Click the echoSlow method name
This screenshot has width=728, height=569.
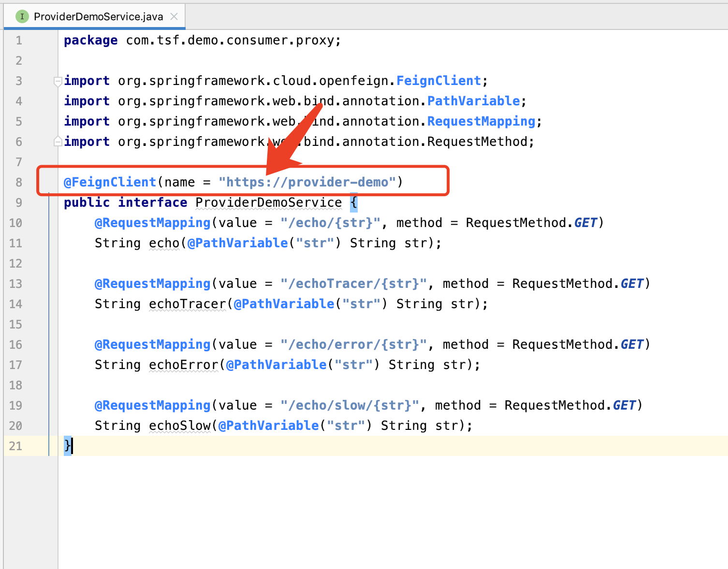tap(179, 426)
